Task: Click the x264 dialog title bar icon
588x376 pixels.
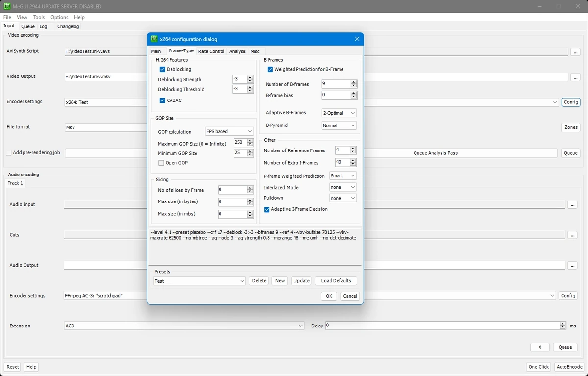Action: pos(154,39)
